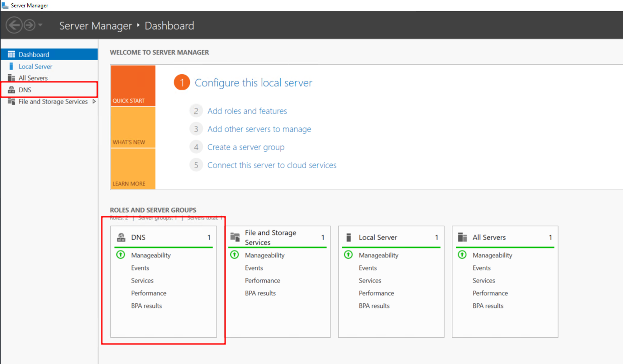Click the back navigation arrow button
Screen dimensions: 623x364
(x=14, y=25)
